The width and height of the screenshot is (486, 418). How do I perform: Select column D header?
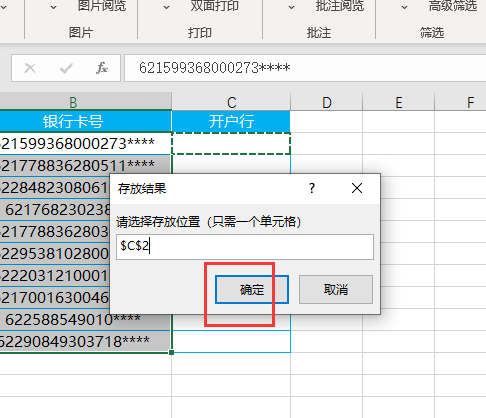coord(327,102)
